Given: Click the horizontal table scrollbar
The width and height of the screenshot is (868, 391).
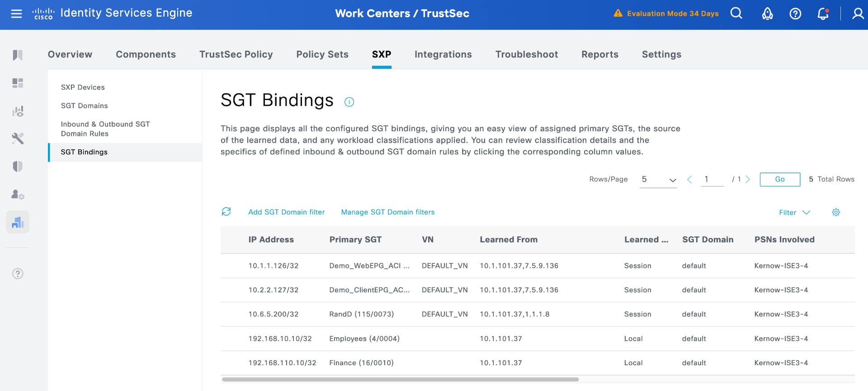Looking at the screenshot, I should (400, 380).
